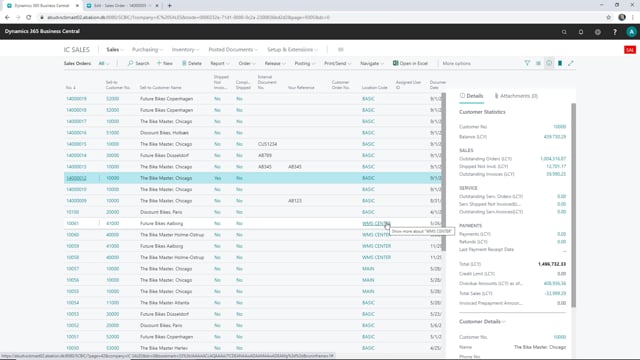Click the Search action in toolbar
Screen dimensions: 640x360
(x=138, y=63)
